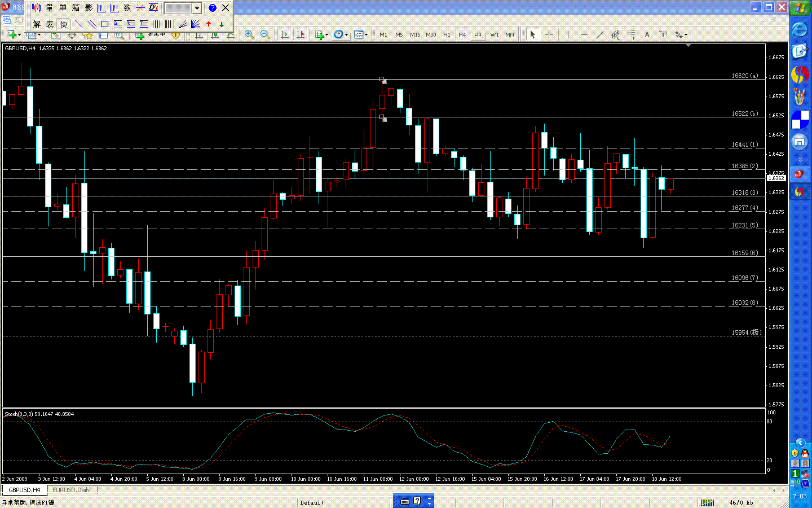Image resolution: width=812 pixels, height=508 pixels.
Task: Click the candlestick icon in the floating toolbar
Action: [36, 8]
